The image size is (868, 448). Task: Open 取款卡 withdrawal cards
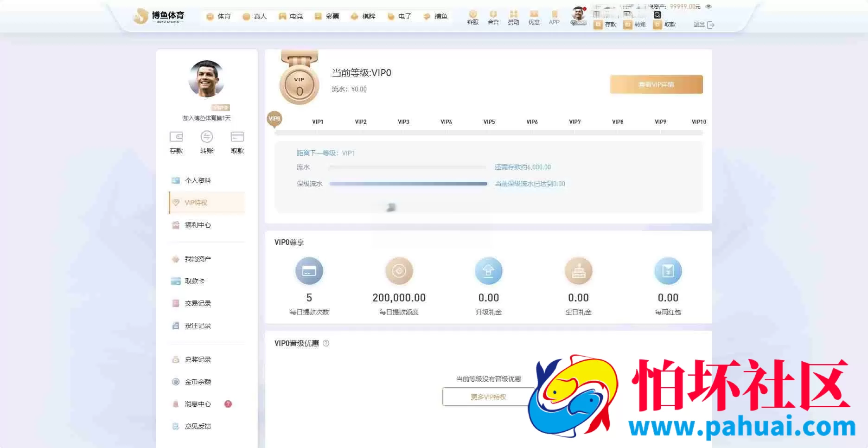click(206, 281)
